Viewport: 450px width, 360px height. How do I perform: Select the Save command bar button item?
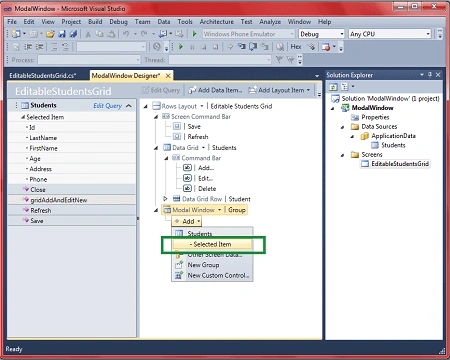194,127
